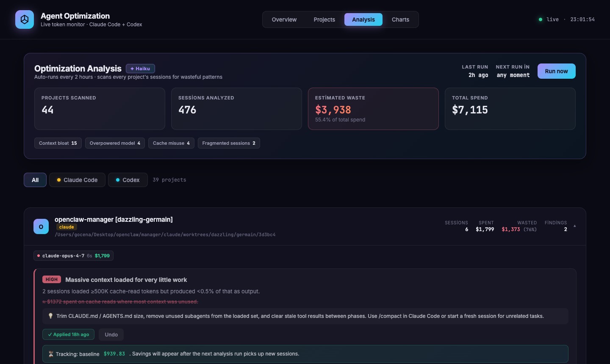Click the Run now button
Viewport: 610px width, 364px height.
(557, 71)
